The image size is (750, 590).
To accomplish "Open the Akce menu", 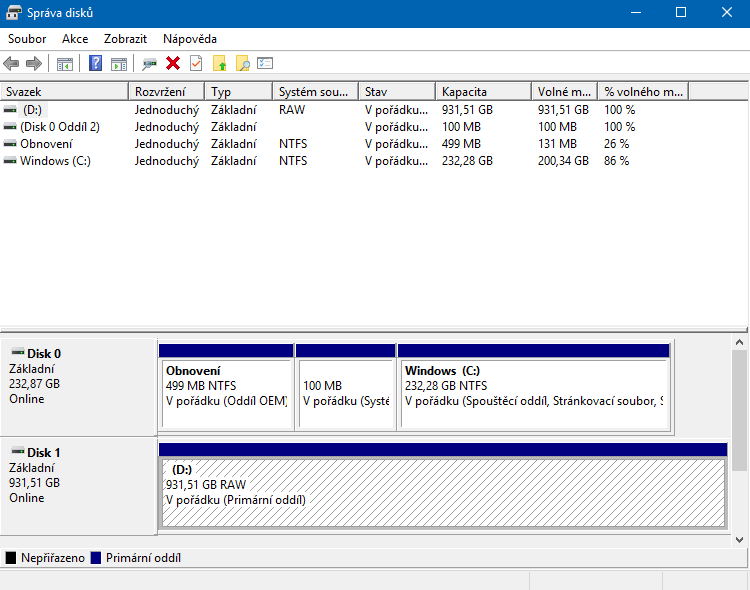I will [x=75, y=39].
